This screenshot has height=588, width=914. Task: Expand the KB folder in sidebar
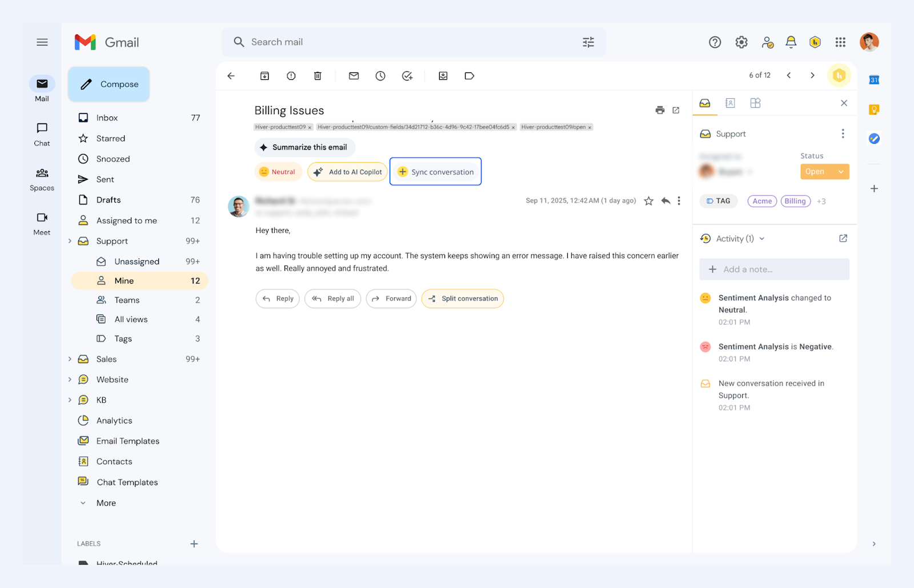[x=70, y=400]
